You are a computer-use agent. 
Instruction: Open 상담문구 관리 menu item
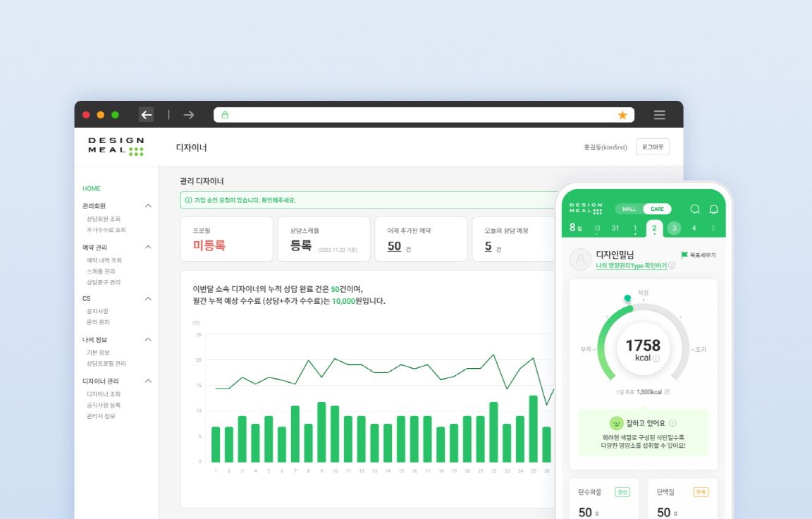tap(103, 282)
